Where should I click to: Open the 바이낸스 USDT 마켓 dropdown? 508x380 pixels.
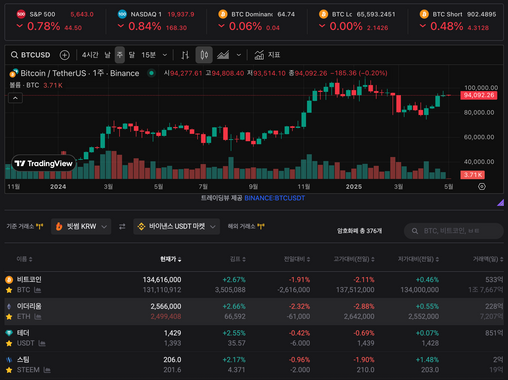176,227
